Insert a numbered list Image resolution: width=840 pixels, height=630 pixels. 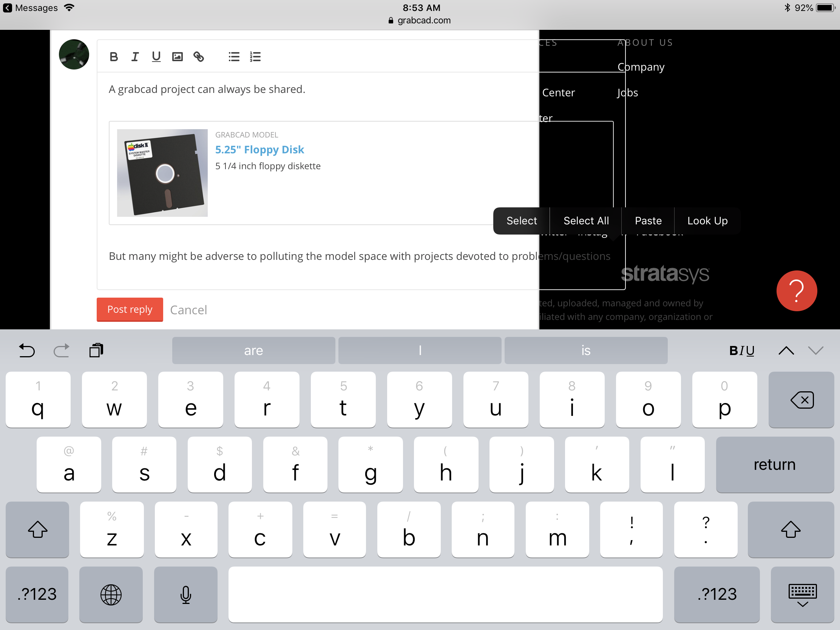[x=255, y=57]
